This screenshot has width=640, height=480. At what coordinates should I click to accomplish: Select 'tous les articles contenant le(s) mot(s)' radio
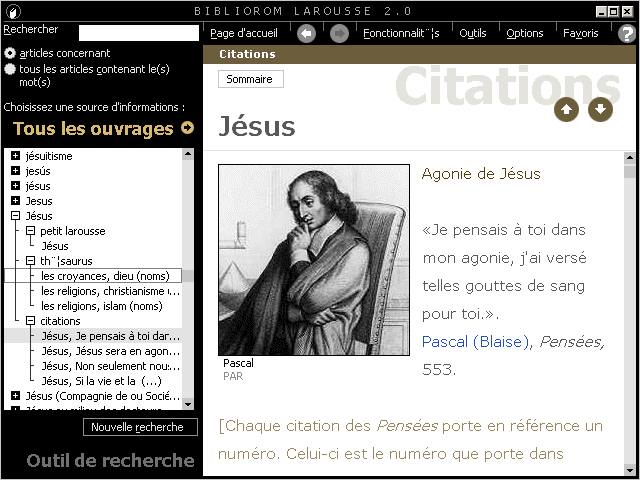click(10, 69)
